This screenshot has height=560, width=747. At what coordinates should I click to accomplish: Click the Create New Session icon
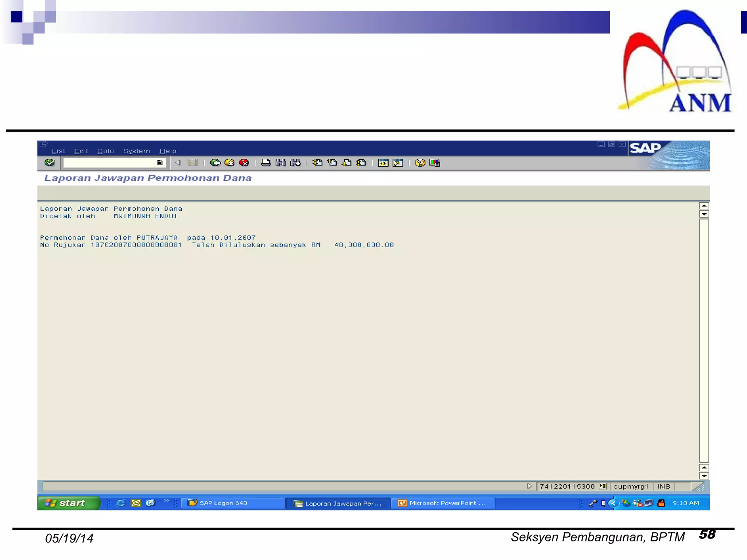pos(383,163)
